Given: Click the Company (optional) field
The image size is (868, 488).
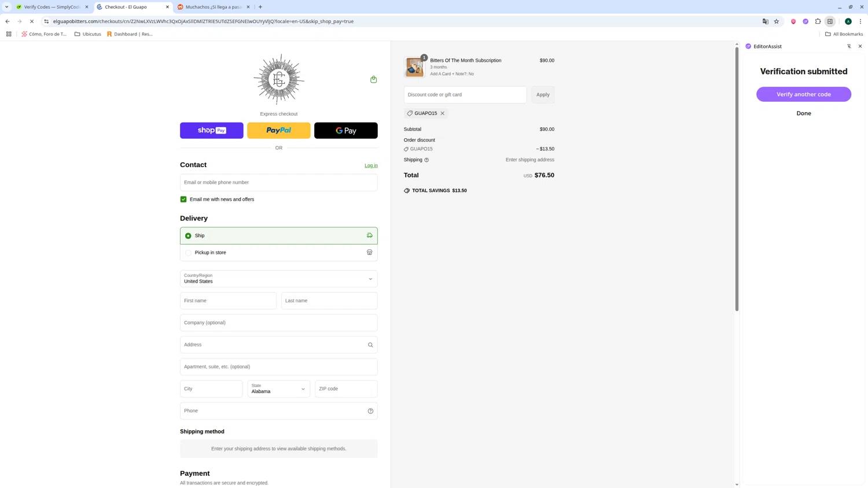Looking at the screenshot, I should point(279,323).
